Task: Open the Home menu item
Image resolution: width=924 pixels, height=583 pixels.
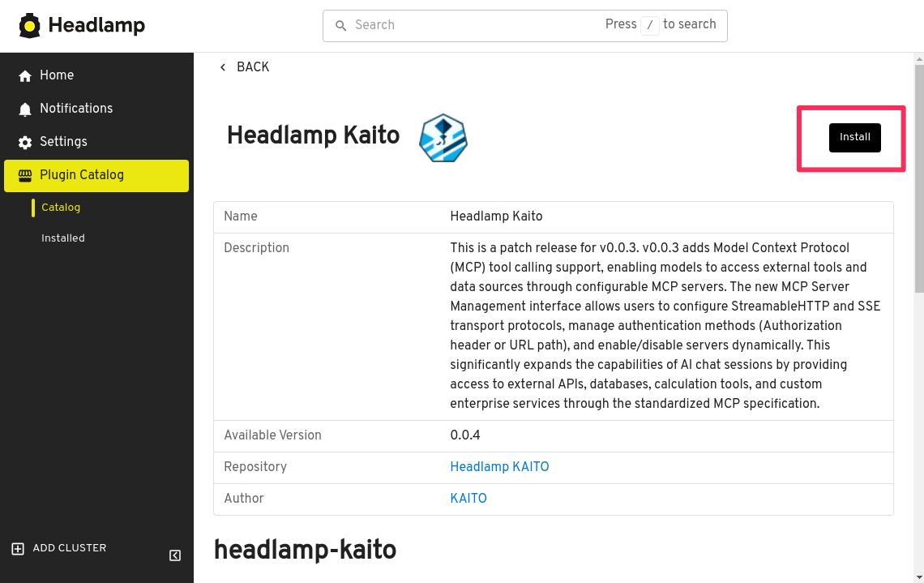Action: [57, 75]
